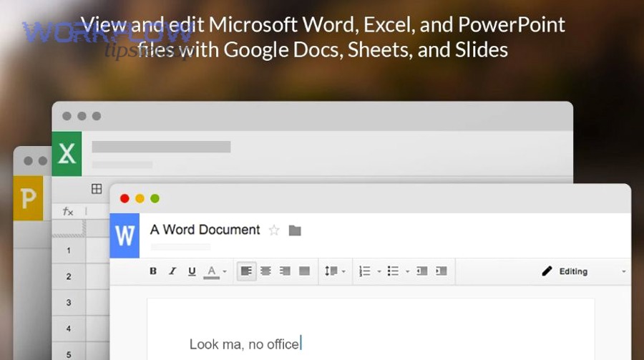The image size is (644, 360).
Task: Open the text color dropdown arrow
Action: pos(225,271)
